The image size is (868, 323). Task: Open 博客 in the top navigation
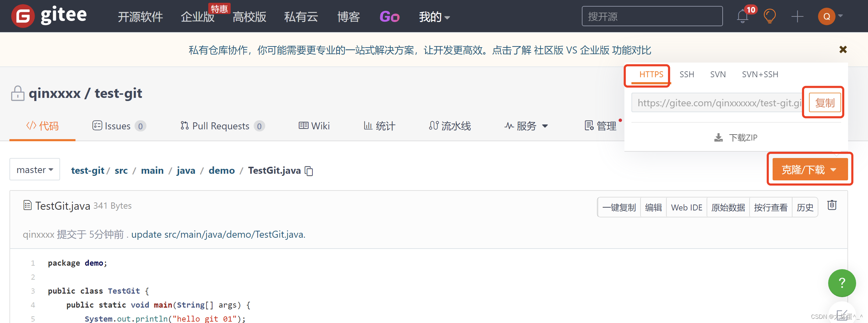[348, 17]
